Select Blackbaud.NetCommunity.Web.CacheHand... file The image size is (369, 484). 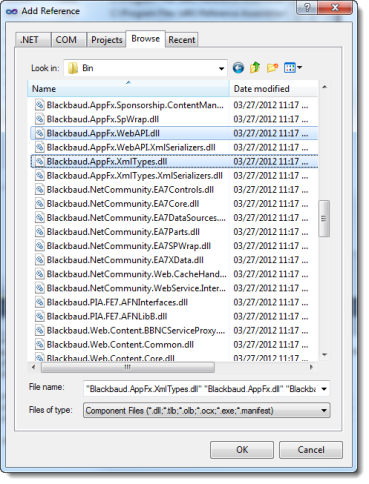point(136,274)
